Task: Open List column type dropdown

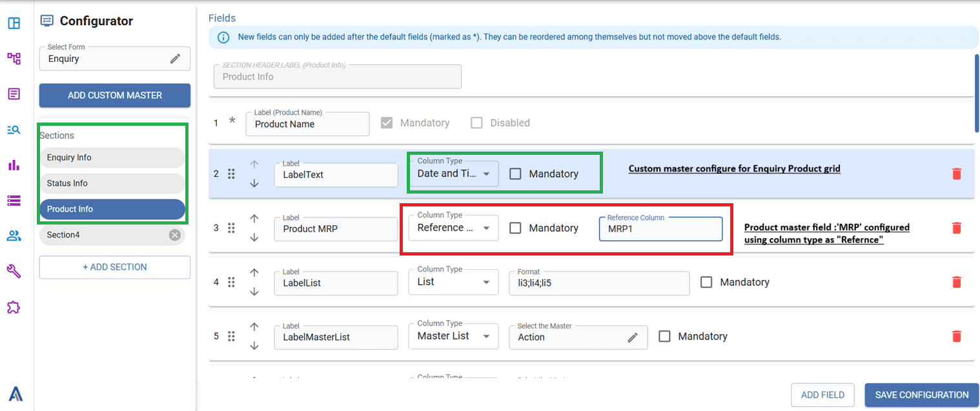Action: (453, 282)
